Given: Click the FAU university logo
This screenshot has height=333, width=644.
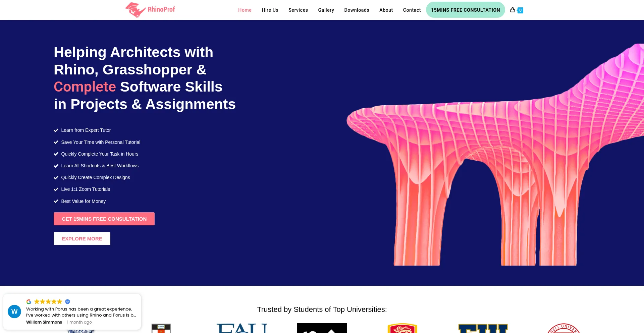Looking at the screenshot, I should (x=241, y=328).
